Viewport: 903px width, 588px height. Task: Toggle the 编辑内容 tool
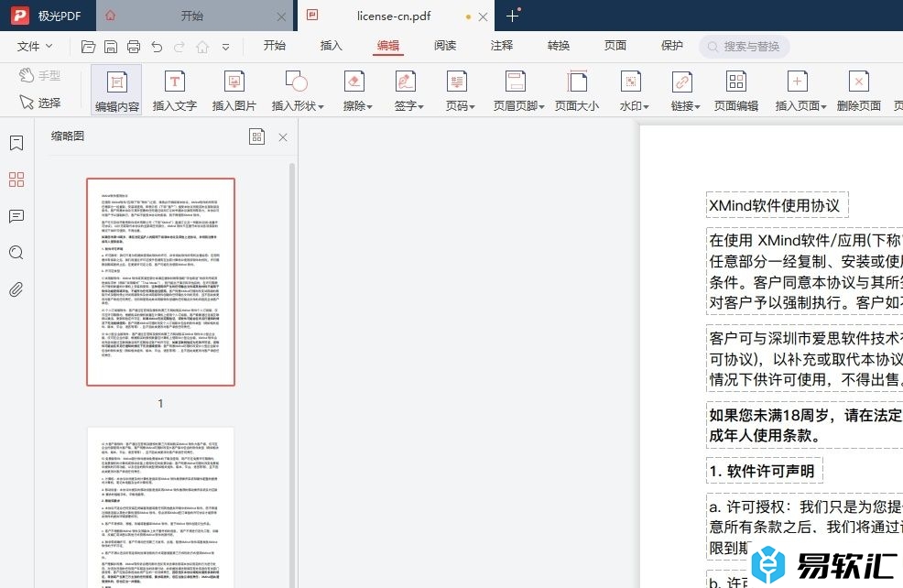coord(117,91)
